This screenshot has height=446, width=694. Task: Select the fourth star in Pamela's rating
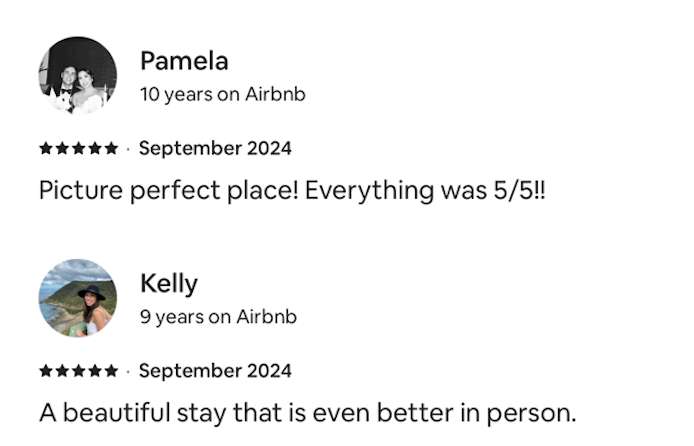pyautogui.click(x=94, y=149)
